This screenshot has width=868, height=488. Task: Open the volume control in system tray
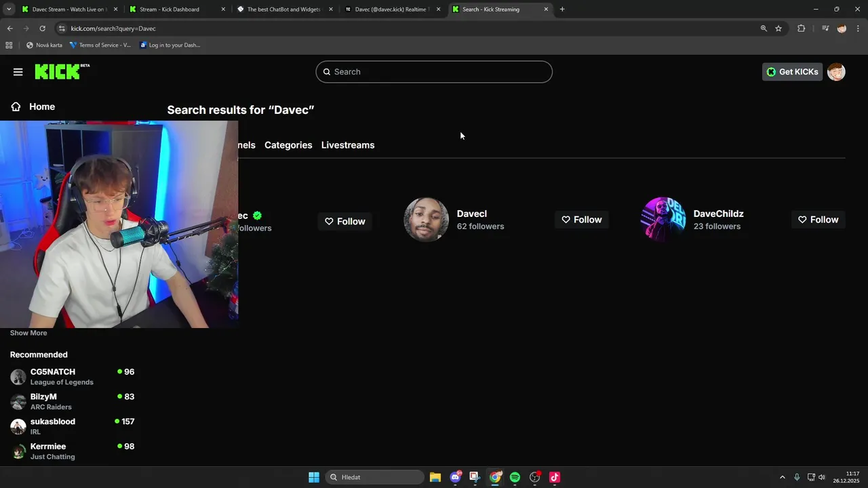pos(822,477)
